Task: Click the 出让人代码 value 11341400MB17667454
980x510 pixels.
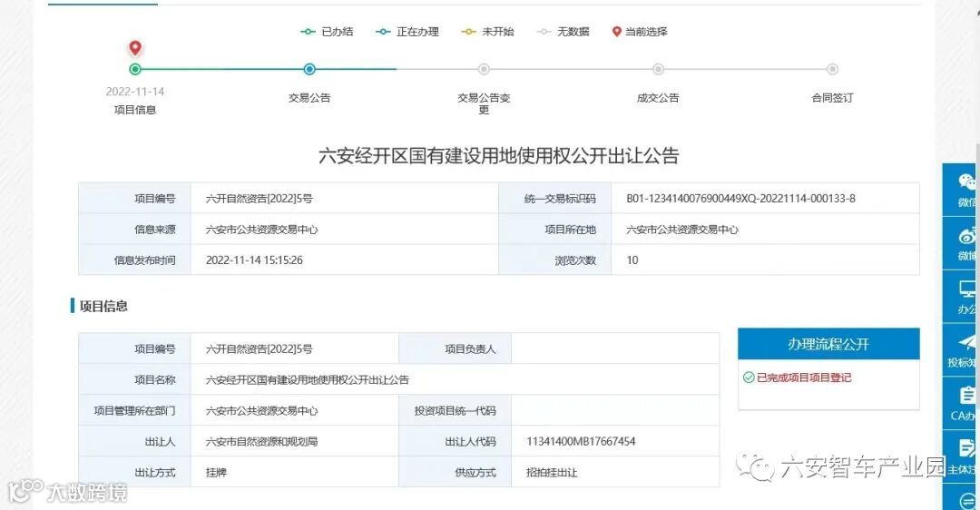Action: click(582, 441)
